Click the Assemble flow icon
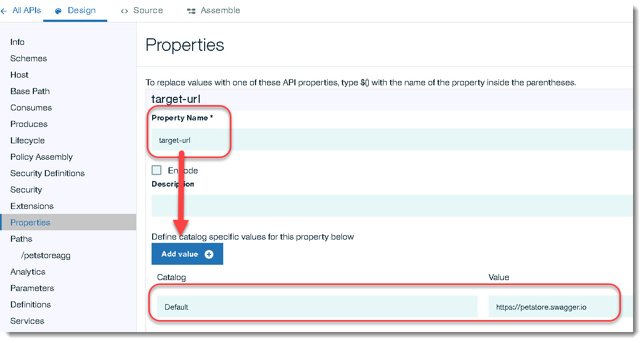Screen dimensions: 644x343 point(191,11)
